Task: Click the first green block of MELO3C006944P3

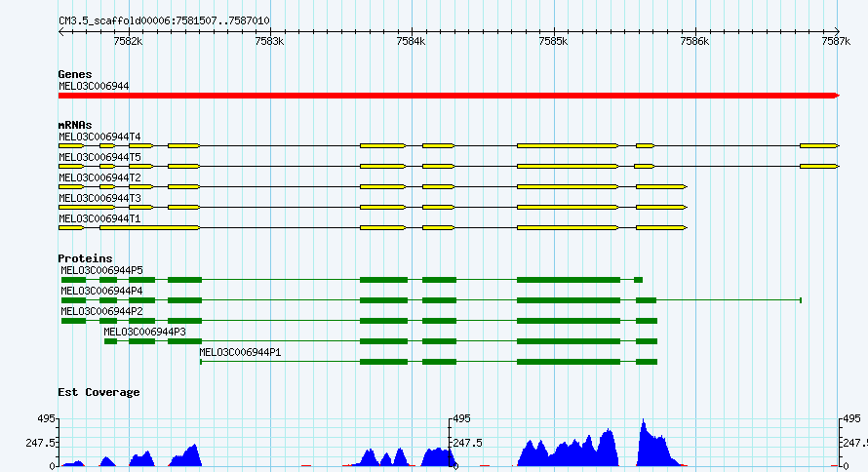Action: point(111,341)
